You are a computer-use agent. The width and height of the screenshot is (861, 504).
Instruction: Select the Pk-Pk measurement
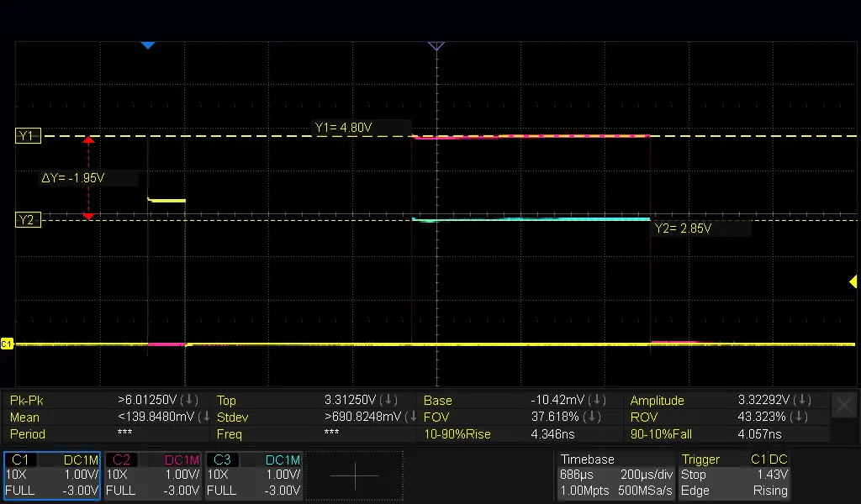(105, 401)
